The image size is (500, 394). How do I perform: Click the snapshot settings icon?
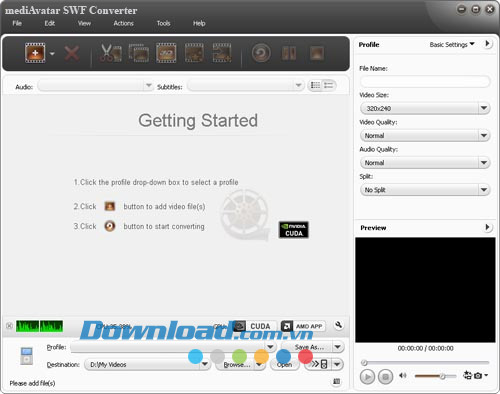tap(467, 376)
